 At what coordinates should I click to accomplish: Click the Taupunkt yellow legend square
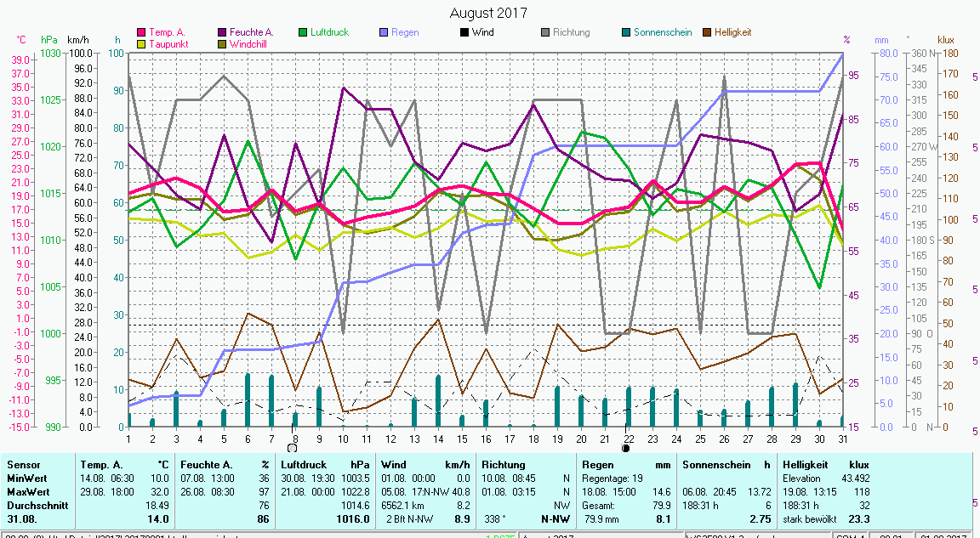[141, 44]
